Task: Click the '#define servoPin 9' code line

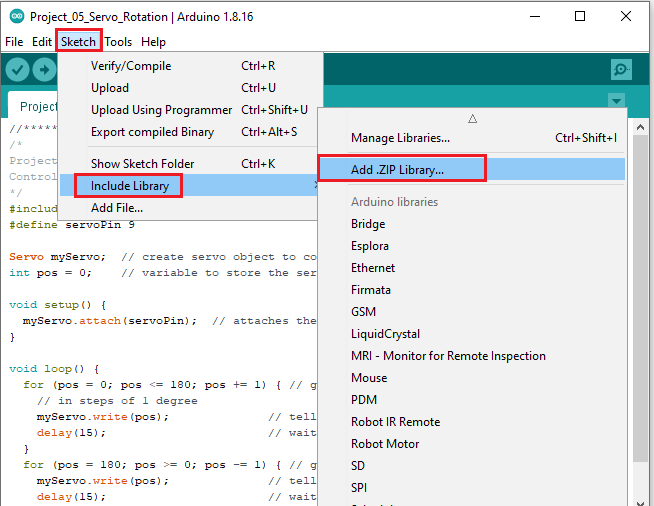Action: click(x=72, y=225)
